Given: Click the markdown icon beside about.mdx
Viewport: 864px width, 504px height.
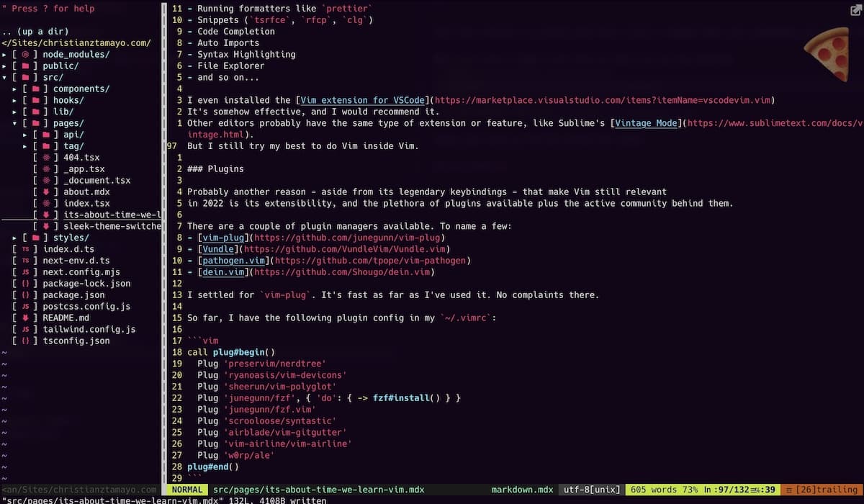Looking at the screenshot, I should 46,192.
